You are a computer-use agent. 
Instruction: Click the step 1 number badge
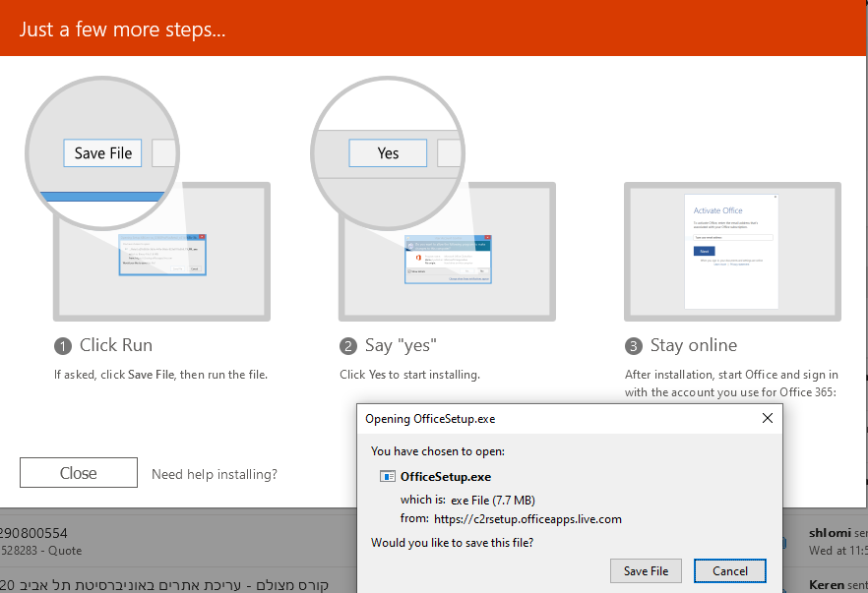click(63, 346)
